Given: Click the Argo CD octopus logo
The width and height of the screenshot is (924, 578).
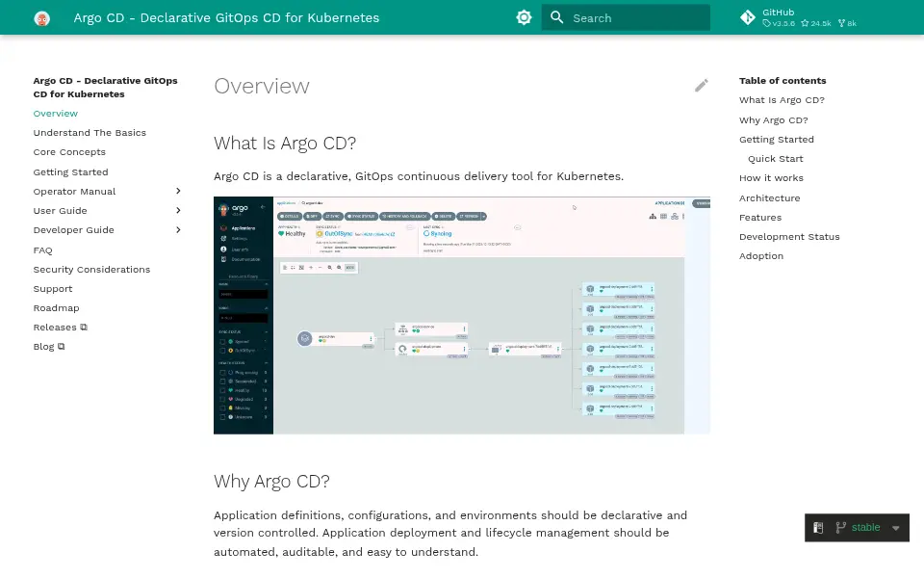Looking at the screenshot, I should pyautogui.click(x=41, y=18).
